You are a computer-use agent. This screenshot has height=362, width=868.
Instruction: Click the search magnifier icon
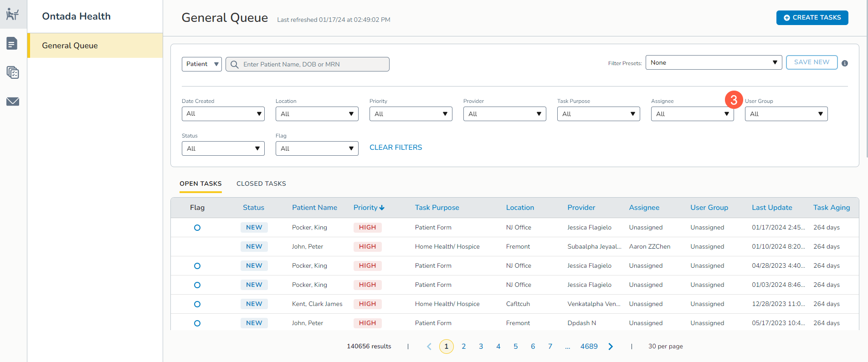coord(234,65)
